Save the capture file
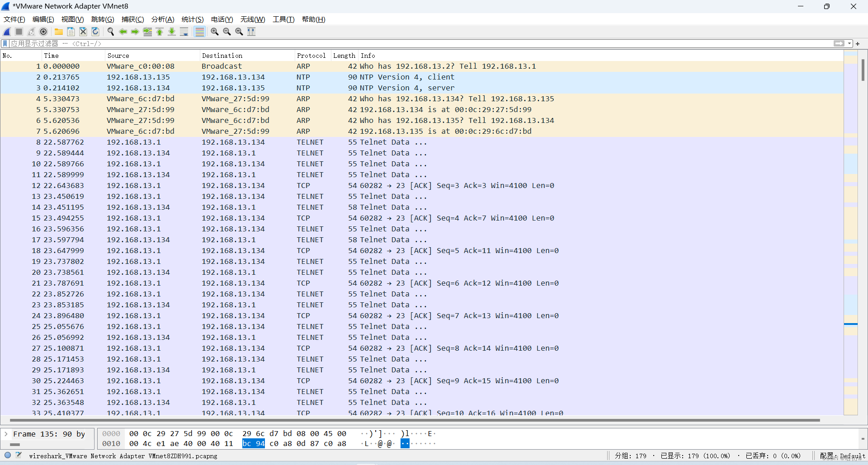The image size is (868, 465). (x=71, y=32)
